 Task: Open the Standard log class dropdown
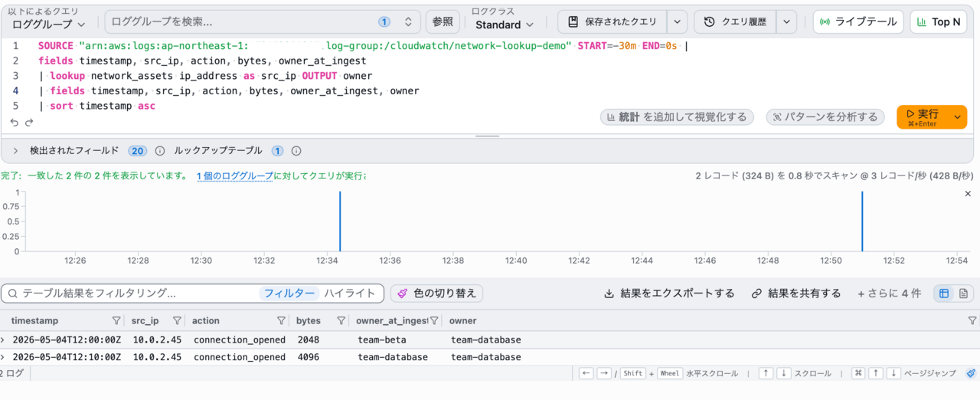[x=504, y=25]
